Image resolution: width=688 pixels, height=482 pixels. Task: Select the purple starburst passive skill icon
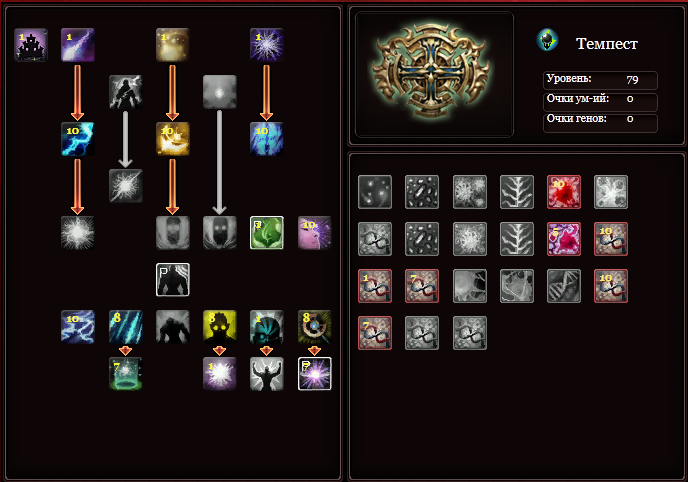[315, 374]
